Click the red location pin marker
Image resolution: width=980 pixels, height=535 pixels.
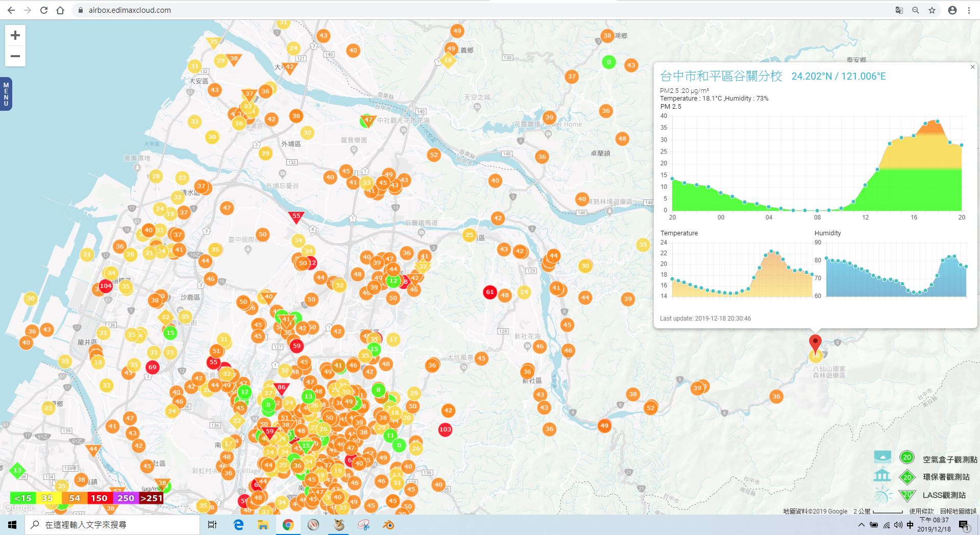click(815, 343)
